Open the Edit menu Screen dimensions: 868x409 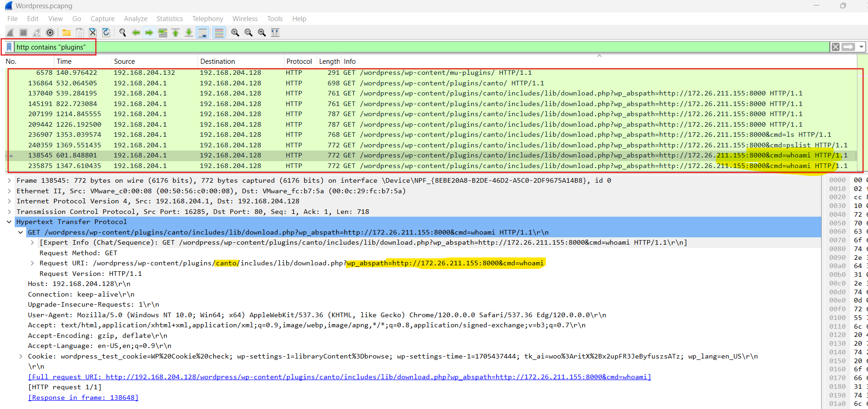tap(33, 19)
